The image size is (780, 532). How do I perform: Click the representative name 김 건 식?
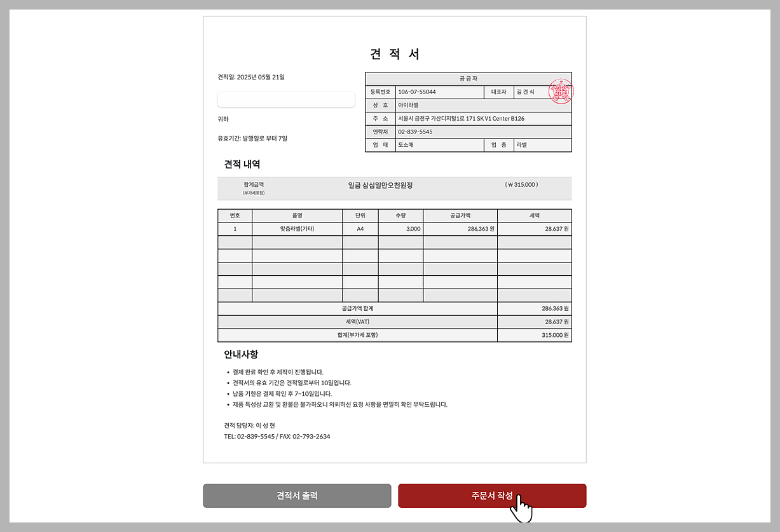click(x=526, y=92)
